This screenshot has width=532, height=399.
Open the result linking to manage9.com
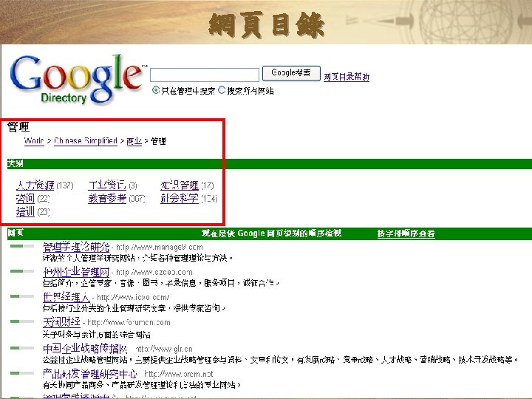coord(76,247)
